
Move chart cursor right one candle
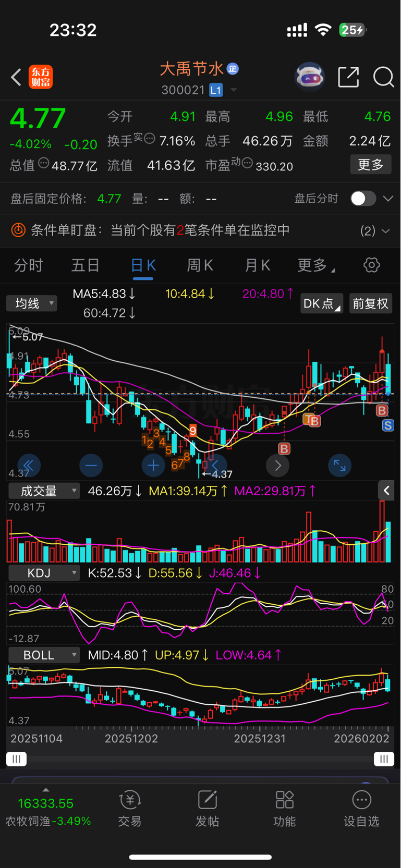point(277,466)
